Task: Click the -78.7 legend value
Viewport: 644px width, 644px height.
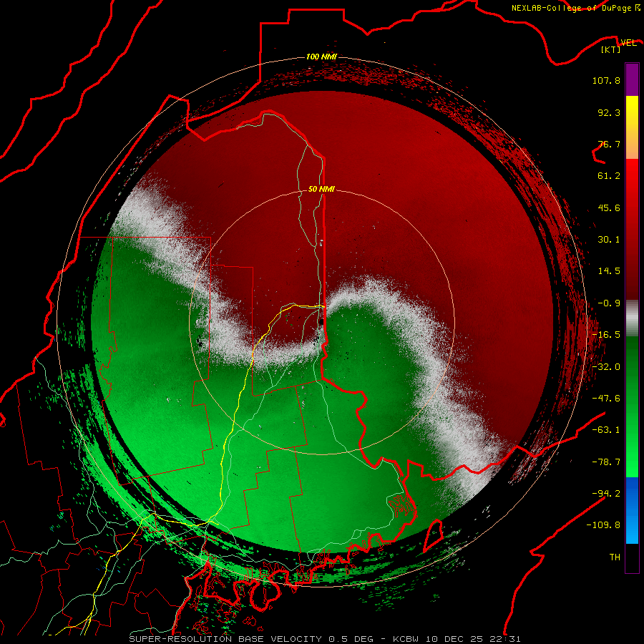Action: [x=606, y=462]
